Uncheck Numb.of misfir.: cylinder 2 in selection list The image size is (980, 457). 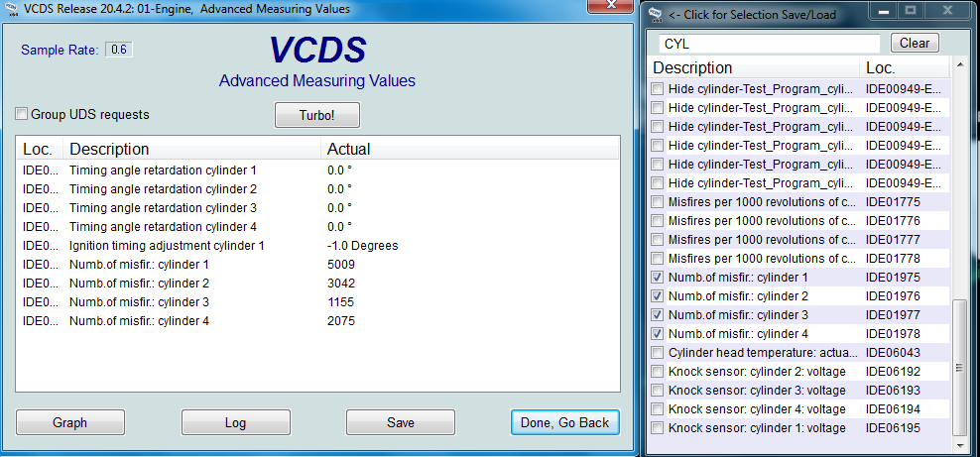click(x=658, y=296)
